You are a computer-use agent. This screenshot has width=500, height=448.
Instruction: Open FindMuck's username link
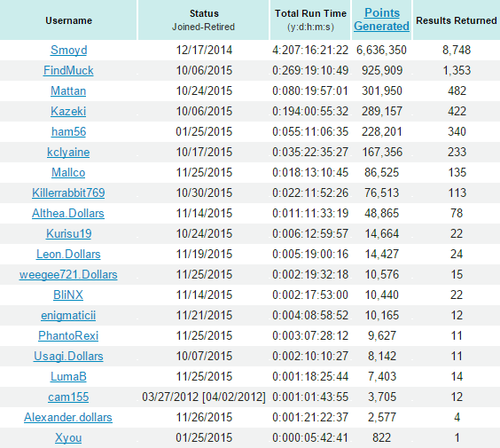coord(68,70)
